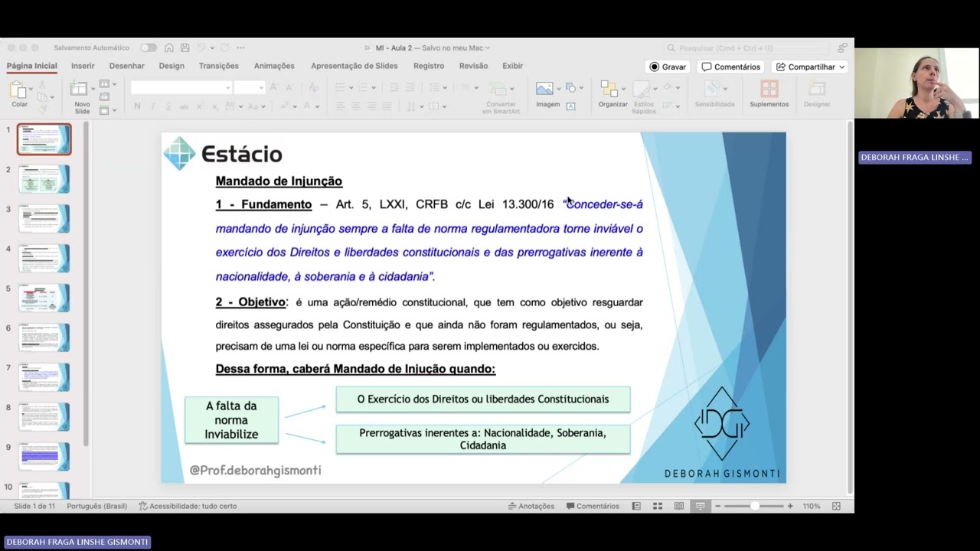The width and height of the screenshot is (980, 551).
Task: Click the slide layout icon
Action: pyautogui.click(x=105, y=85)
